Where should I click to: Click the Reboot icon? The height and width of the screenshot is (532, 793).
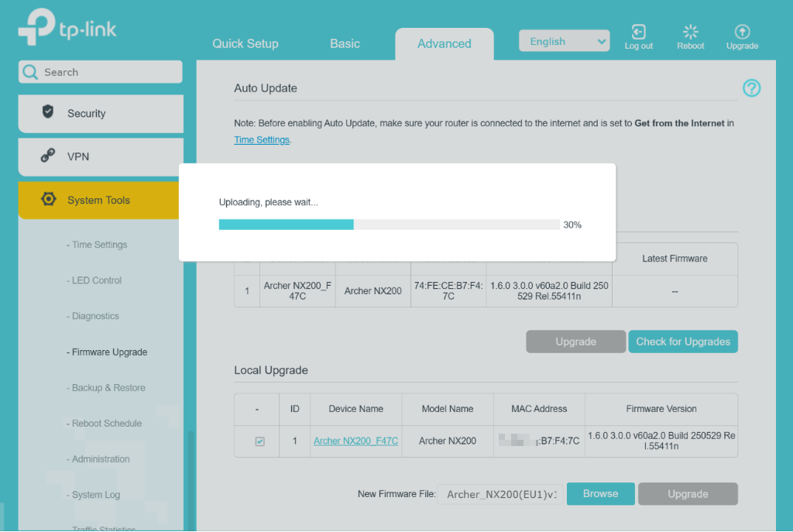[690, 32]
